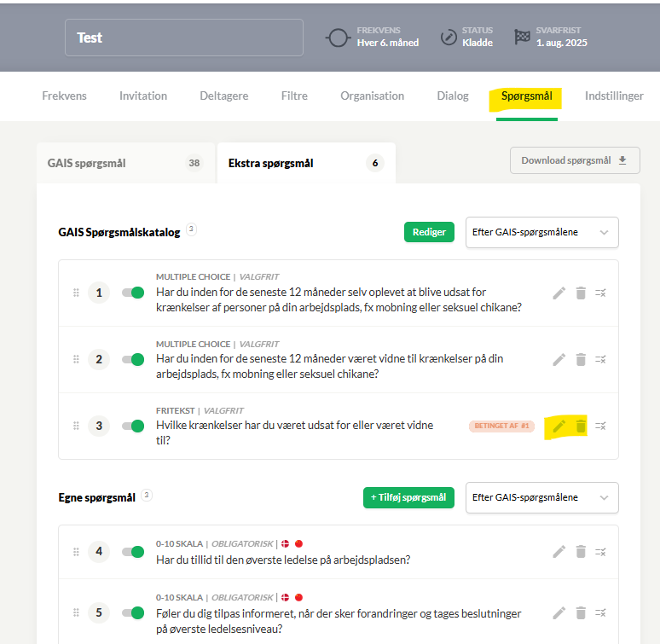Open conditional logic icon for question 1
The width and height of the screenshot is (660, 644).
pyautogui.click(x=600, y=293)
